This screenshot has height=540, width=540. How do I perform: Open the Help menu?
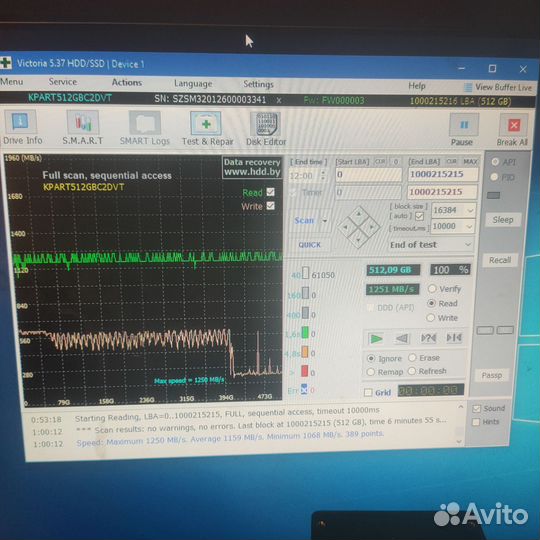click(x=417, y=86)
